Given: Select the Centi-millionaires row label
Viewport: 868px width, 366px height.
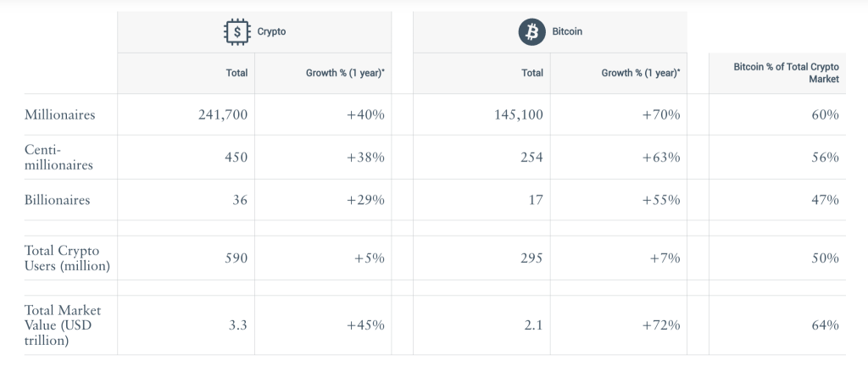Looking at the screenshot, I should [x=58, y=158].
